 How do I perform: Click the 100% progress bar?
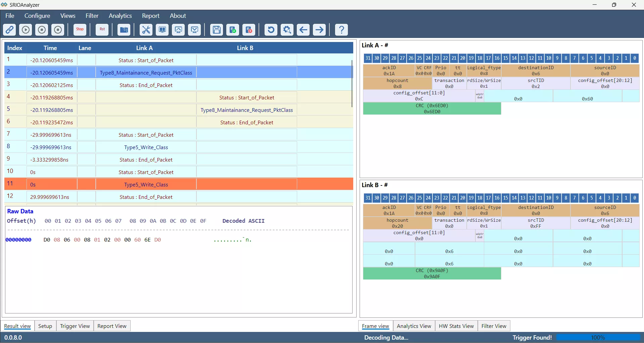(x=598, y=337)
